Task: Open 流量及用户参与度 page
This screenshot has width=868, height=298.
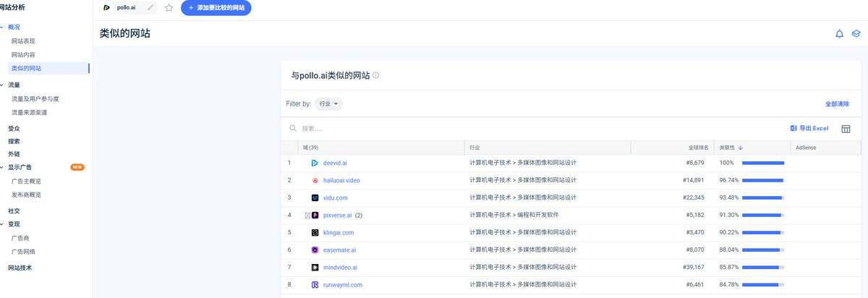Action: [35, 98]
